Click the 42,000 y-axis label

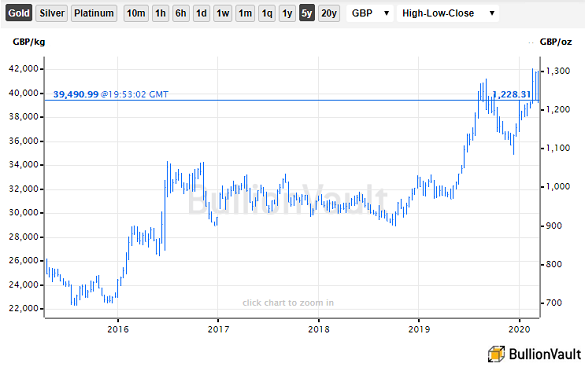click(x=24, y=69)
